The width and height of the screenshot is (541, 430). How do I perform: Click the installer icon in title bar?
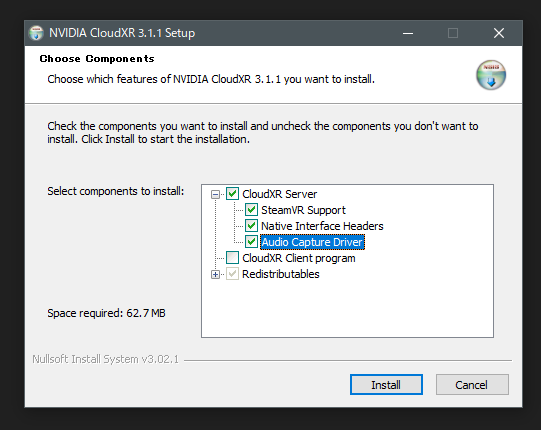pos(36,33)
